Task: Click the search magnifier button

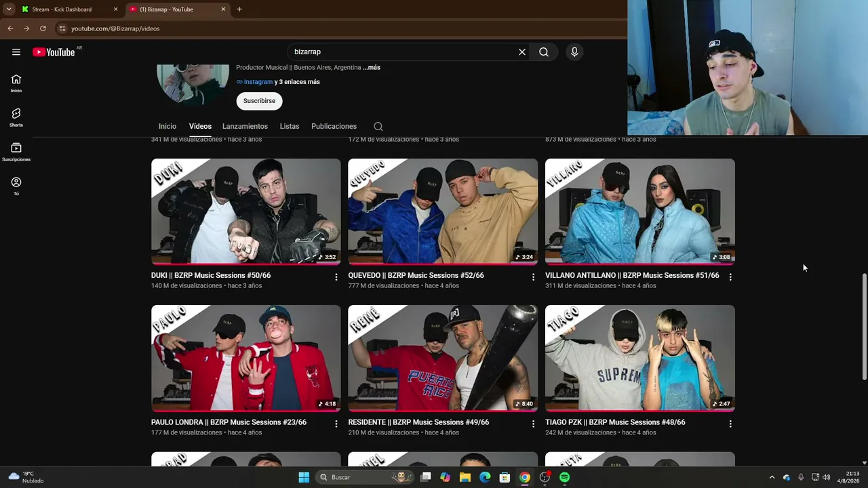Action: [544, 52]
